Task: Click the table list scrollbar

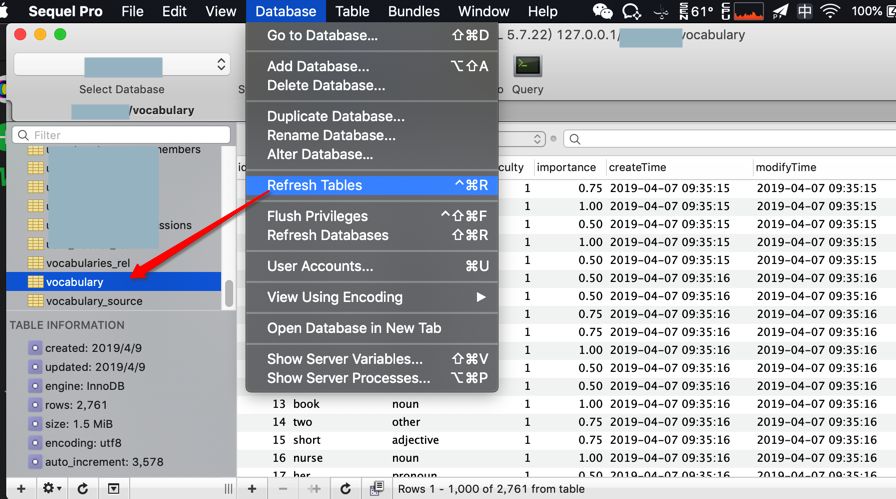Action: [229, 293]
